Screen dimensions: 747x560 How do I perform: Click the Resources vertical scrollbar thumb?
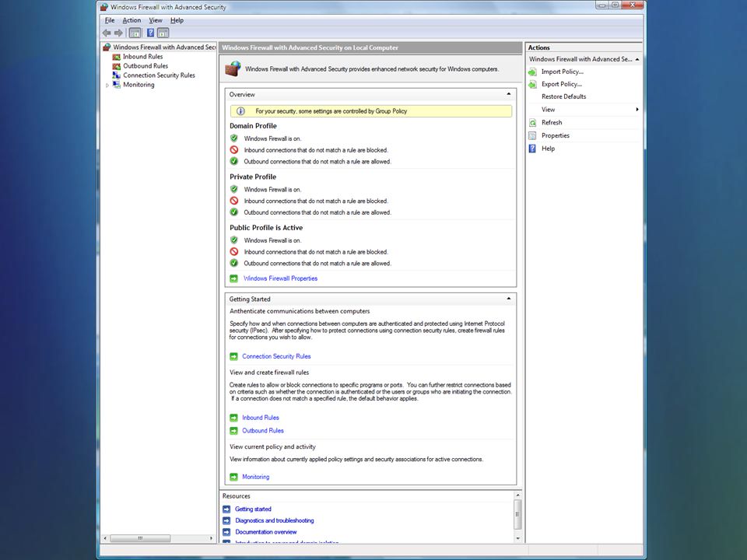(518, 514)
